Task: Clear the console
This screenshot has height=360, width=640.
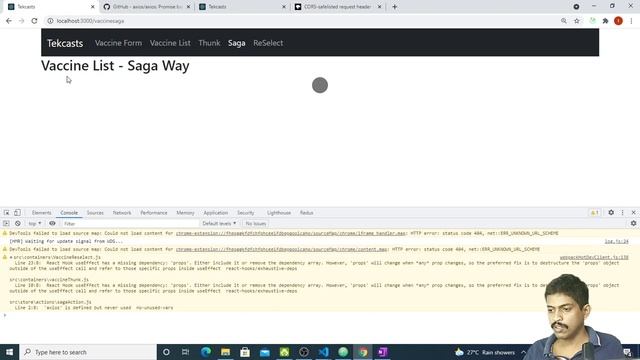Action: (x=18, y=224)
